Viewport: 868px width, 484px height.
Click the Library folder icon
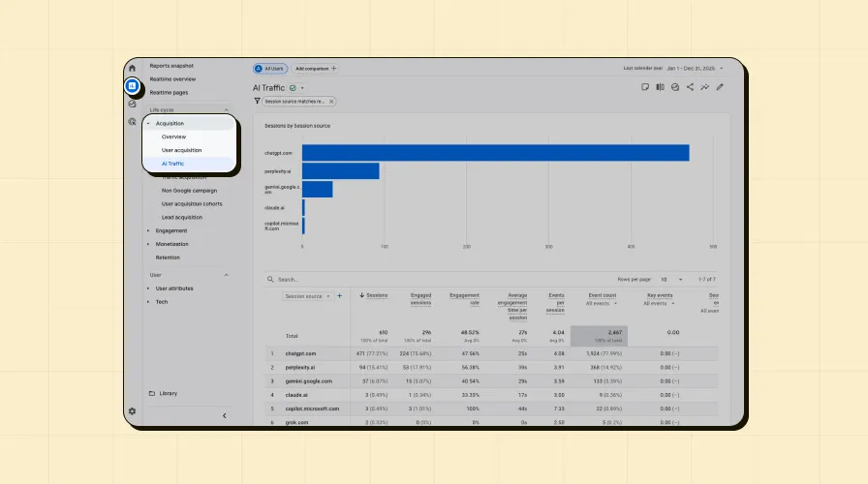point(152,393)
